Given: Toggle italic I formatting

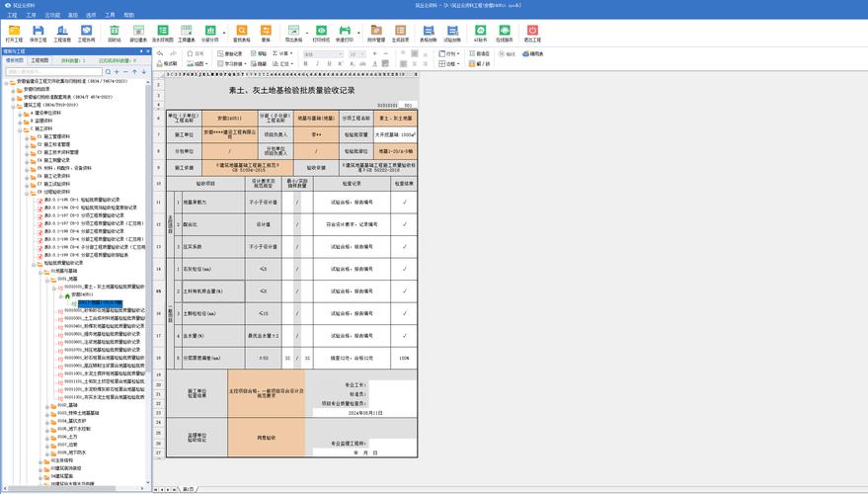Looking at the screenshot, I should click(x=317, y=63).
